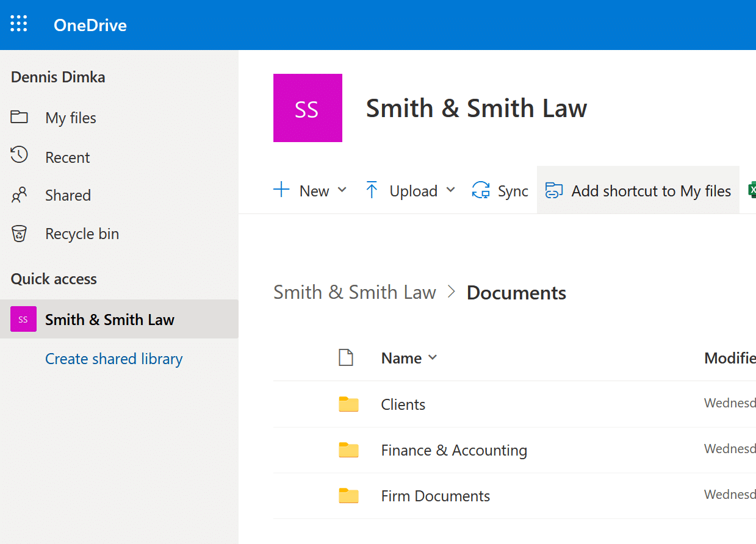This screenshot has height=544, width=756.
Task: Click Add shortcut to My files
Action: click(x=638, y=190)
